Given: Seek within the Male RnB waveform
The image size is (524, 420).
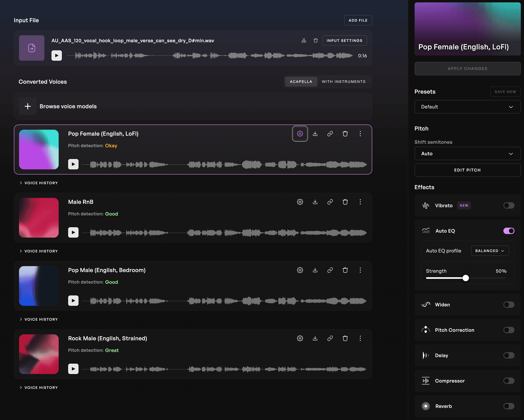Looking at the screenshot, I should (x=224, y=232).
